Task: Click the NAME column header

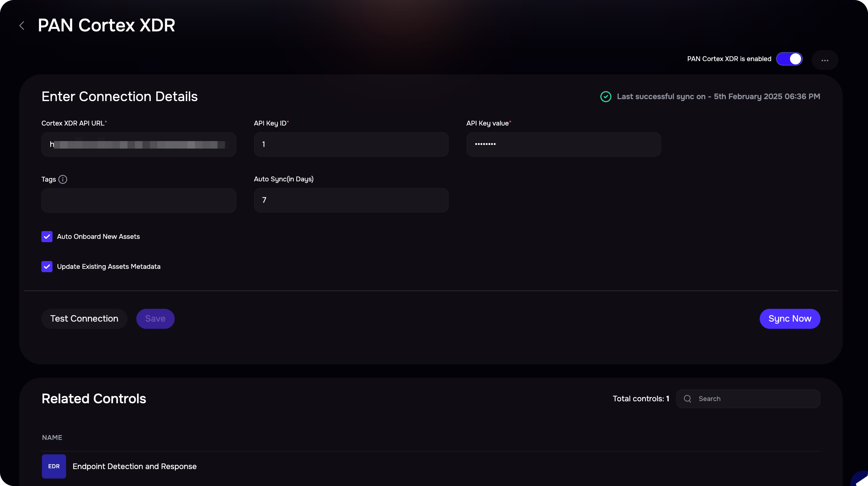Action: (52, 437)
